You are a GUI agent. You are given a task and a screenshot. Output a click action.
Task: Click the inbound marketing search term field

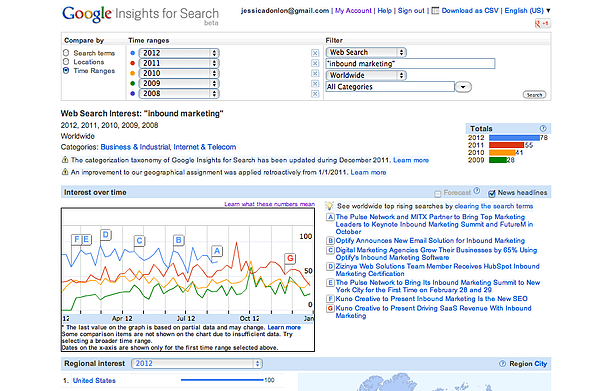[410, 64]
